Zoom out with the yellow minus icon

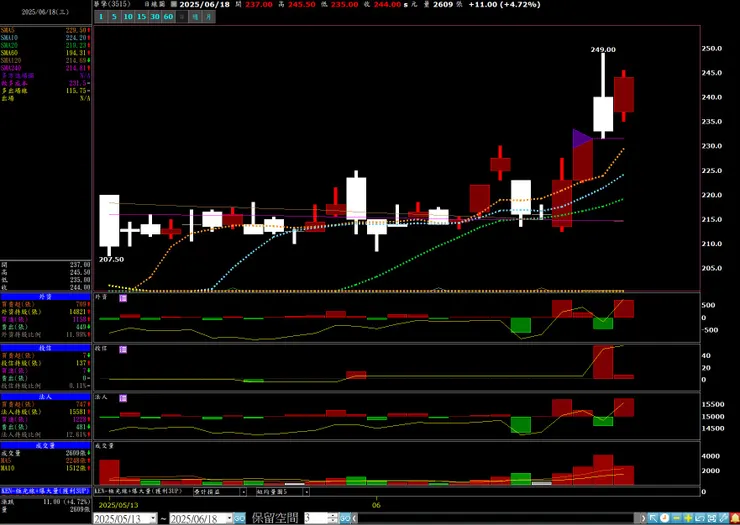tap(676, 518)
